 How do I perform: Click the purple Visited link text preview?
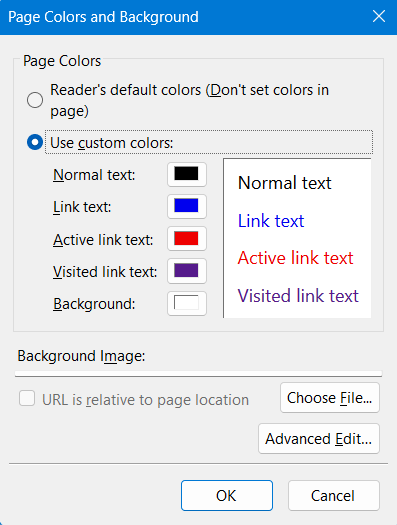[298, 296]
